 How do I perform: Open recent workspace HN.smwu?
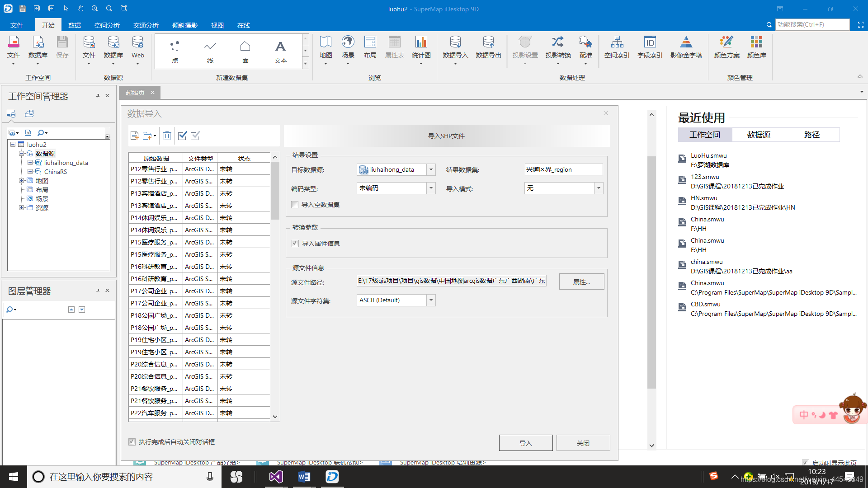pos(704,198)
